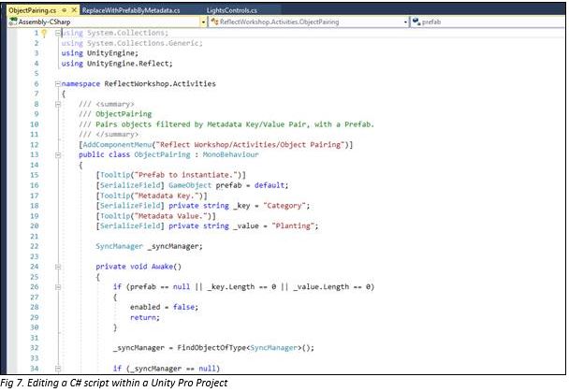Close the ObjectPairing.cs tab
The image size is (569, 392).
click(74, 10)
